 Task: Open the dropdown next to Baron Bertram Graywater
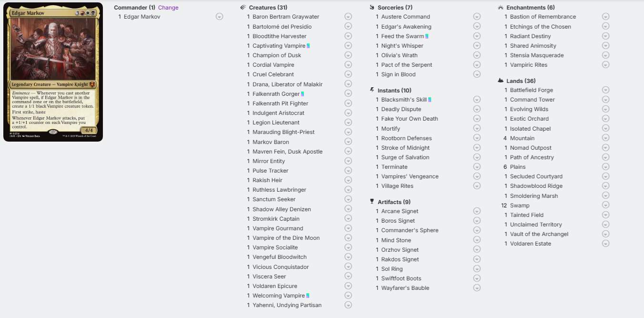[348, 17]
